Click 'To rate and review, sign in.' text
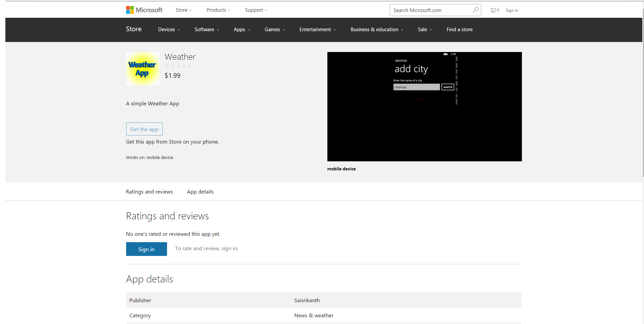Screen dimensions: 644x324 pyautogui.click(x=207, y=249)
